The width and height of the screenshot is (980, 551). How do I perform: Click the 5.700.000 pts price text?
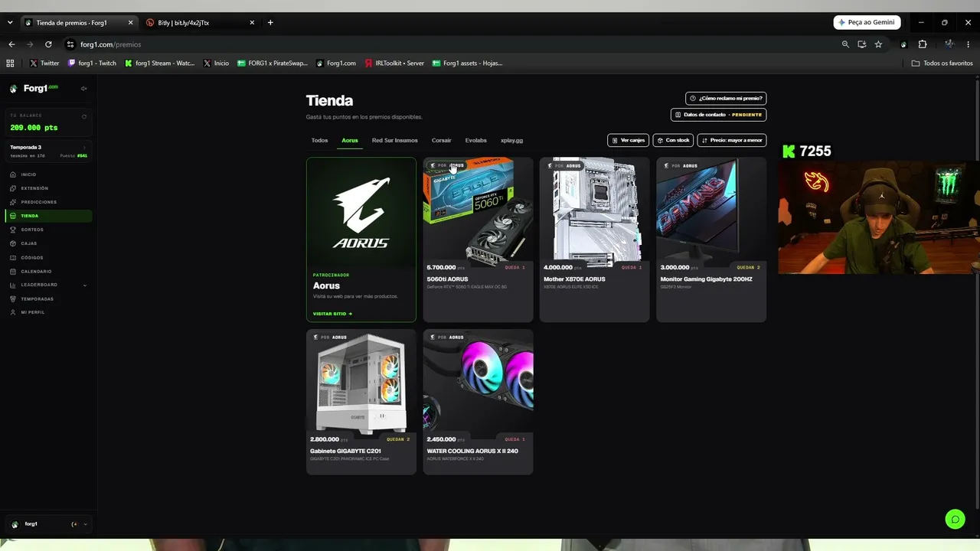point(444,268)
